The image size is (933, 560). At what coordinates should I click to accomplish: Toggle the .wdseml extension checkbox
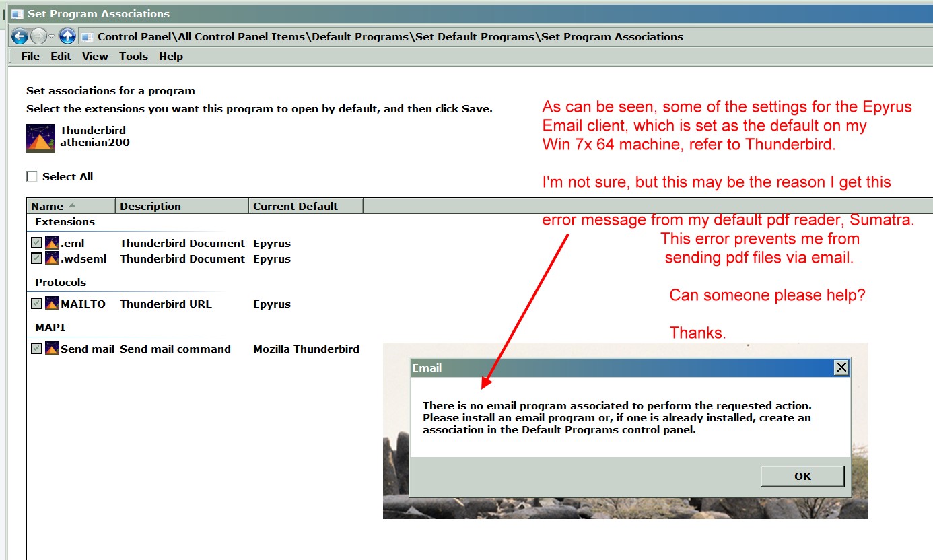36,258
